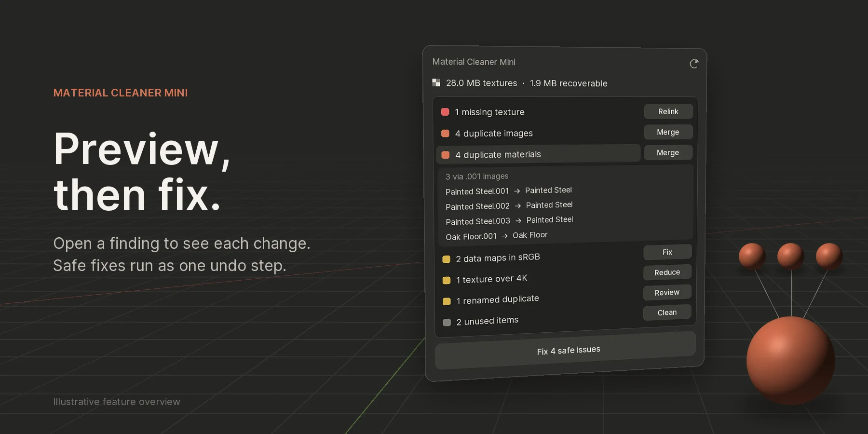The width and height of the screenshot is (868, 434).
Task: Click the '1.9 MB recoverable' text
Action: 569,83
